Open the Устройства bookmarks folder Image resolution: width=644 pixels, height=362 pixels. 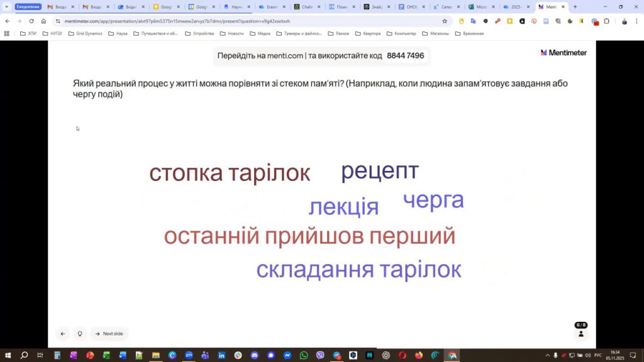(199, 34)
